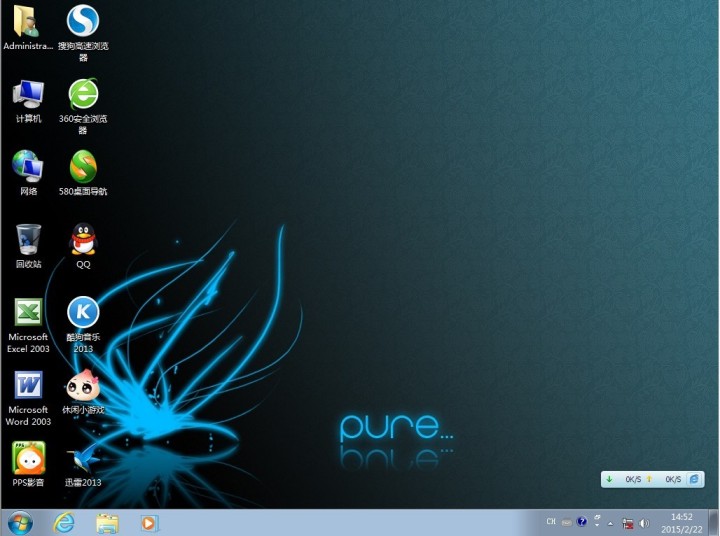Open the PPS video player icon
Viewport: 720px width, 536px height.
28,458
